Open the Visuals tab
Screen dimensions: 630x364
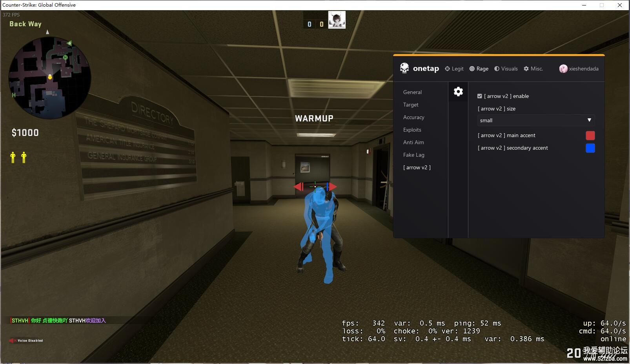pyautogui.click(x=506, y=69)
